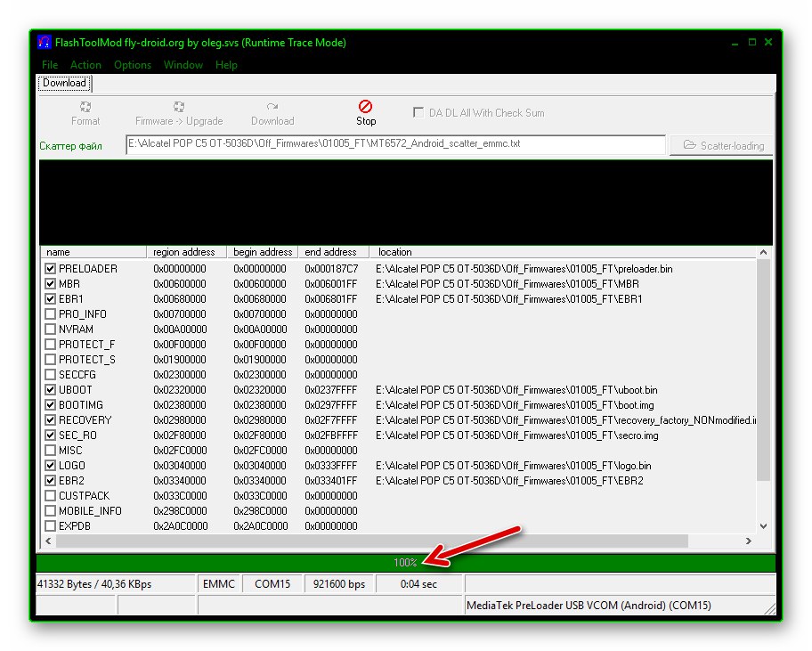Minimize the FlashToolMod window
Viewport: 812px width, 651px height.
click(x=735, y=43)
